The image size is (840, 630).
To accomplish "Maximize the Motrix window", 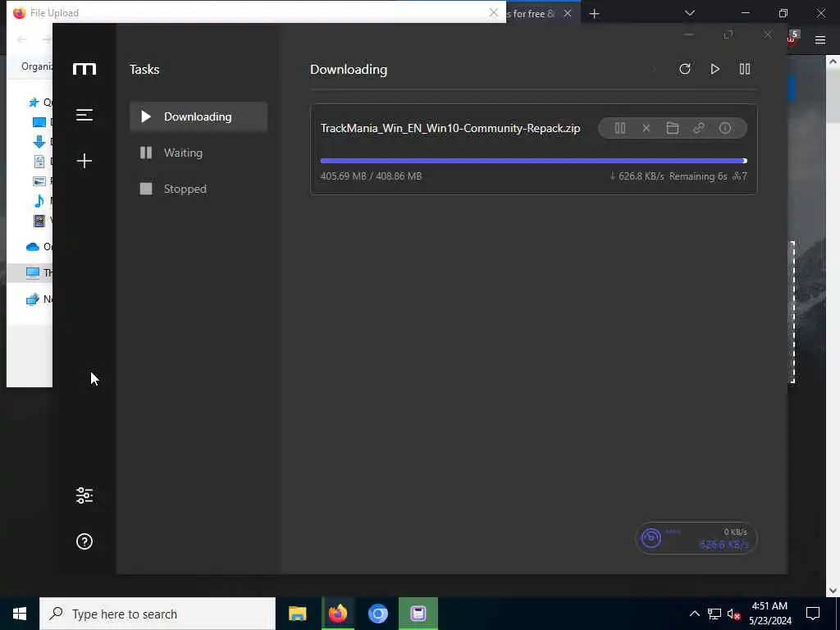I will (728, 34).
